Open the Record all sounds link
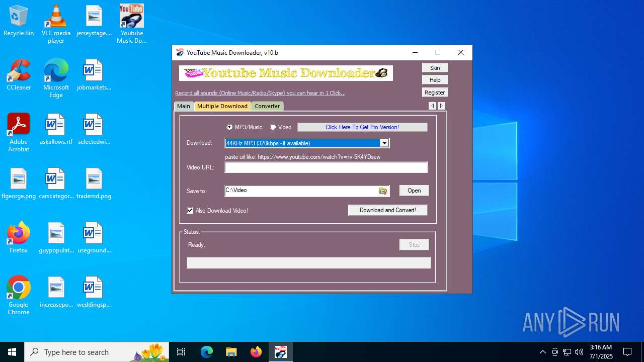Screen dimensions: 644x362 (260, 93)
